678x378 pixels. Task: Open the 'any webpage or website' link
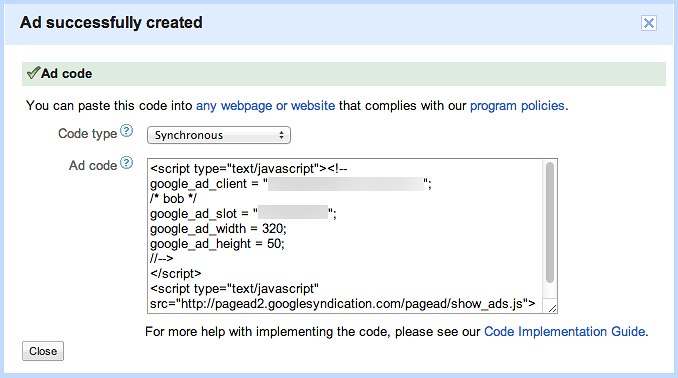coord(265,106)
